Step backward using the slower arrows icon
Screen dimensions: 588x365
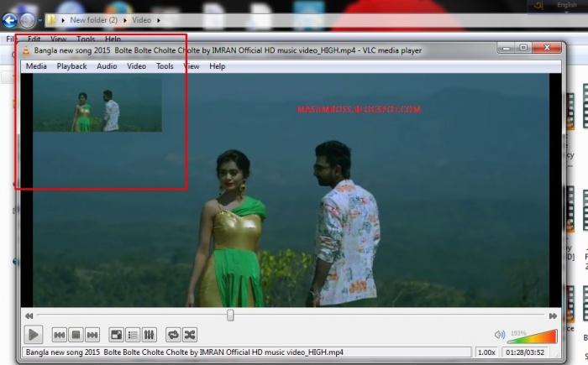pos(29,315)
